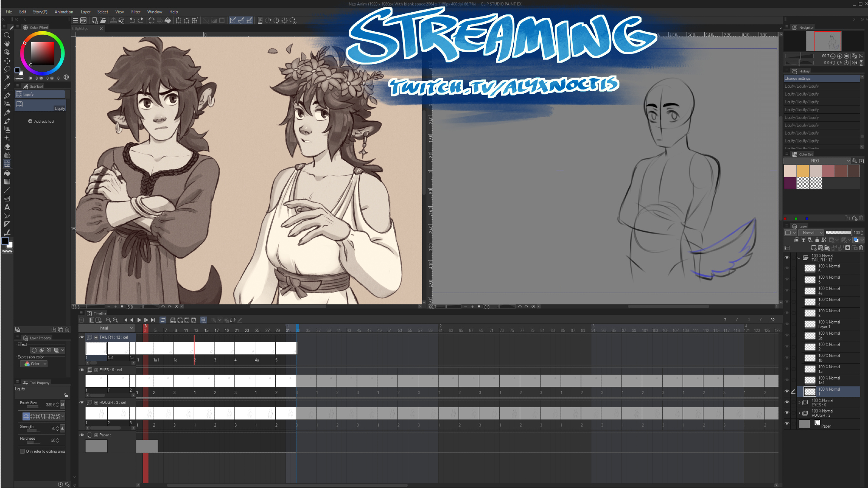Image resolution: width=868 pixels, height=488 pixels.
Task: Select the Zoom magnifier tool
Action: coord(7,36)
